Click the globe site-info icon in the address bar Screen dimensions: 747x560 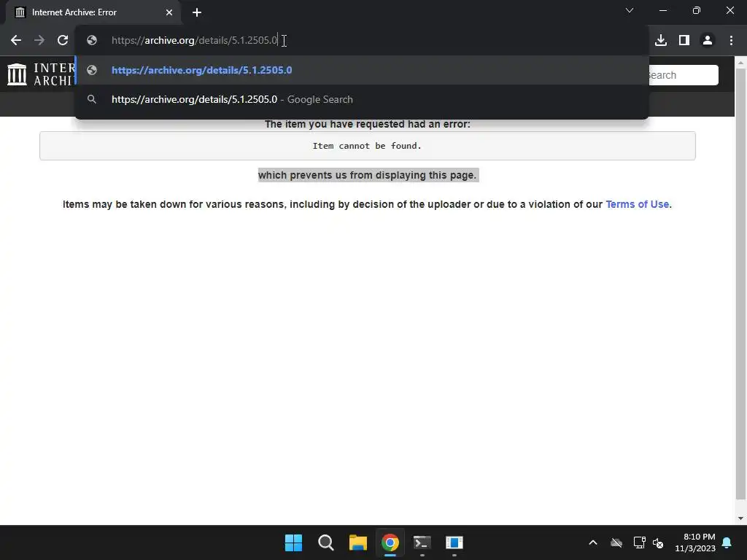pos(92,41)
